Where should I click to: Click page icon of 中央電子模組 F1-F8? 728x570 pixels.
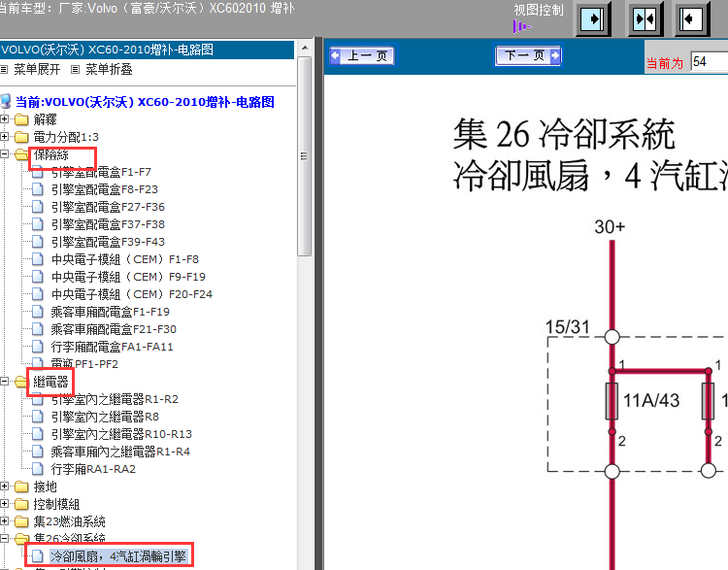[x=38, y=259]
